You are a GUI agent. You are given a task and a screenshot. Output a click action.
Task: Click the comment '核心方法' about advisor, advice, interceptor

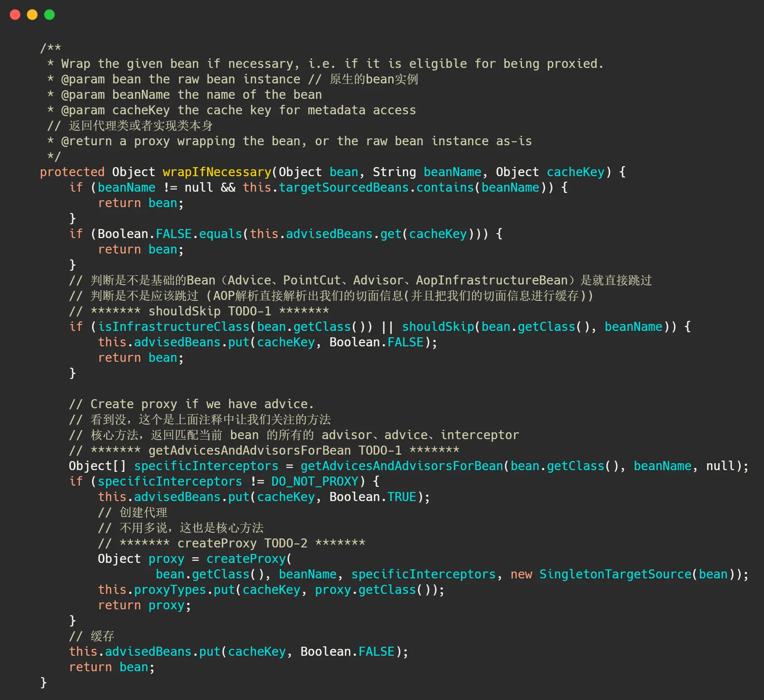coord(294,435)
